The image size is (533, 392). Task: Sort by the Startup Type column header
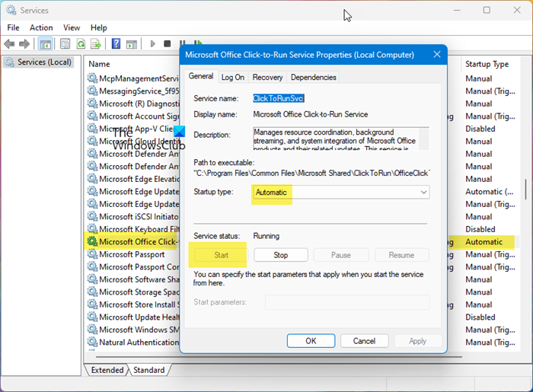(x=487, y=64)
